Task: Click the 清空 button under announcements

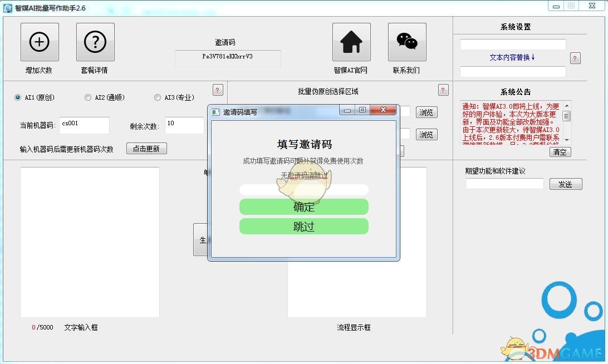Action: 560,152
